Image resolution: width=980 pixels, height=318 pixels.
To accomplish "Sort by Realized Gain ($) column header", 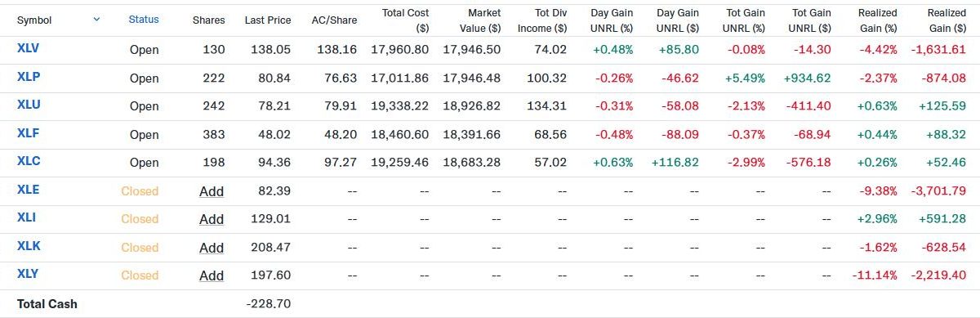I will (x=947, y=20).
